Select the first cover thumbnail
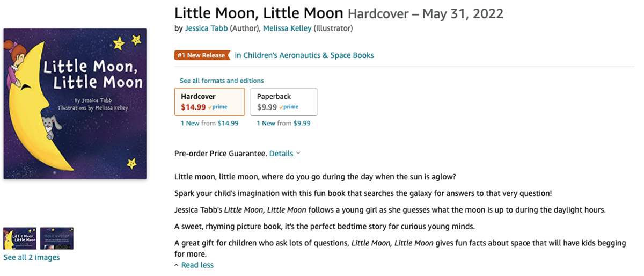 coord(20,238)
